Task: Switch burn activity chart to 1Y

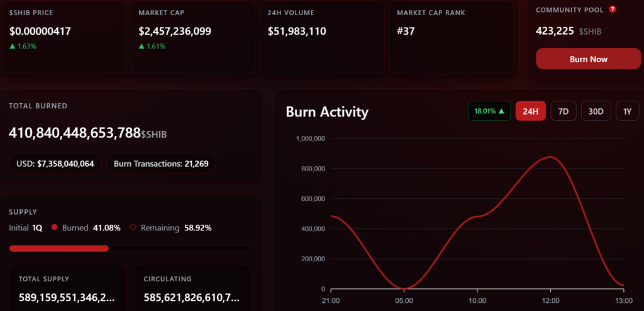Action: [627, 111]
